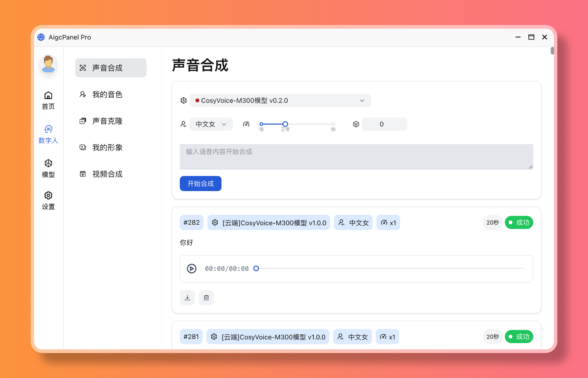Open the 中文女 voice dropdown
The image size is (588, 378).
[211, 124]
